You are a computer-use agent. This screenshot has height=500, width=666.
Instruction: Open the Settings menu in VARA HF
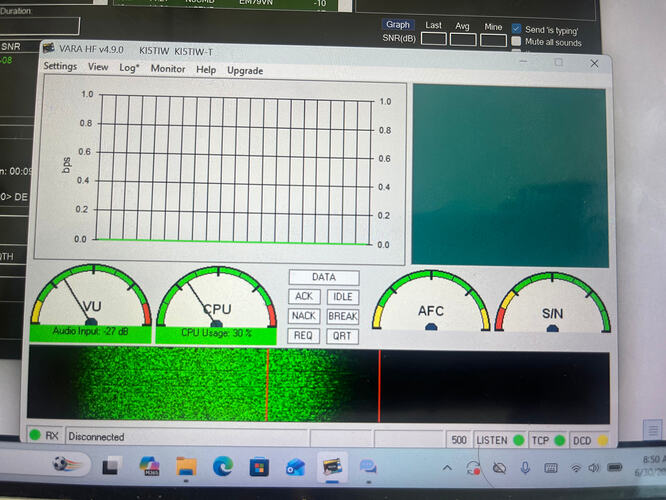coord(60,66)
